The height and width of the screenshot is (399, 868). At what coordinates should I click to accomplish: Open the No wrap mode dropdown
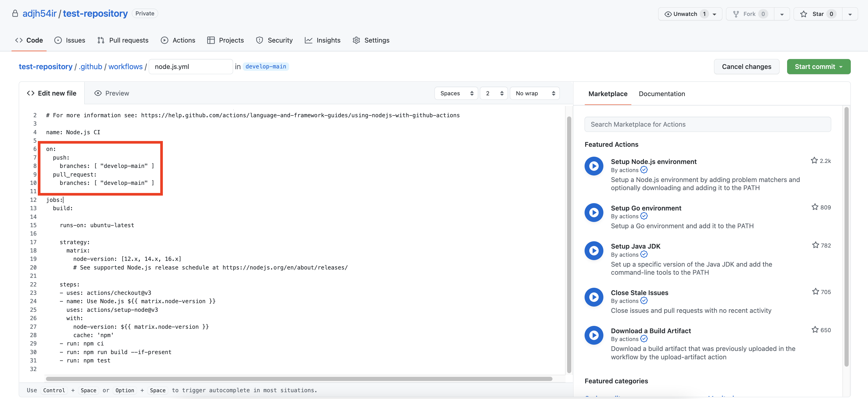click(535, 93)
